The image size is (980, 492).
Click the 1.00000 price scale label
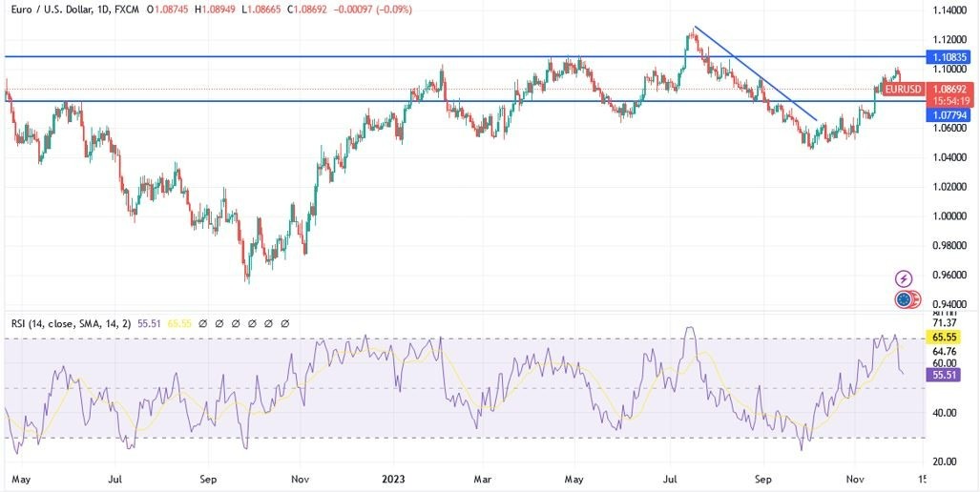point(950,216)
